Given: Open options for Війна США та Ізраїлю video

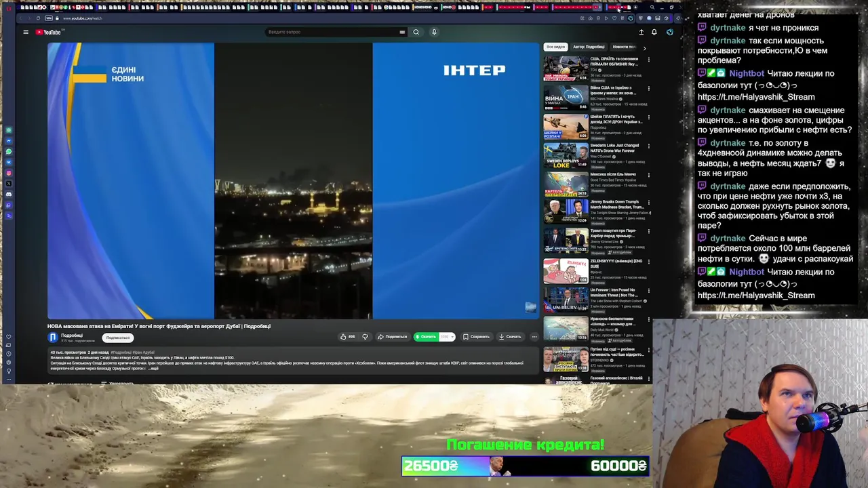Looking at the screenshot, I should pos(648,89).
